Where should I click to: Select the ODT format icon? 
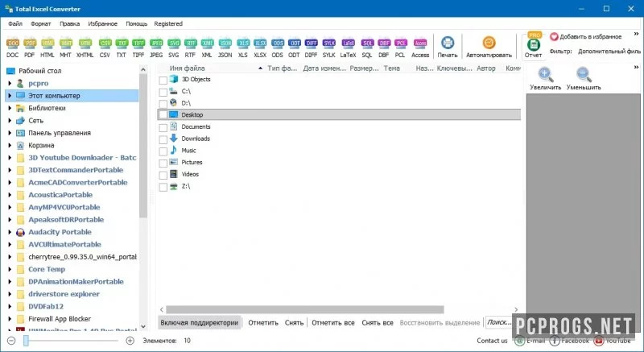[x=294, y=43]
